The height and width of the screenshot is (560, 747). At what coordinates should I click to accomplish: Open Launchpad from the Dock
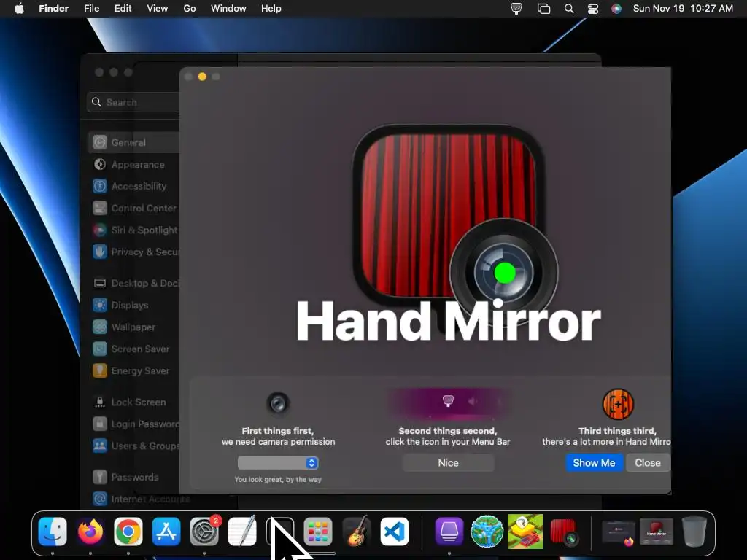tap(318, 531)
